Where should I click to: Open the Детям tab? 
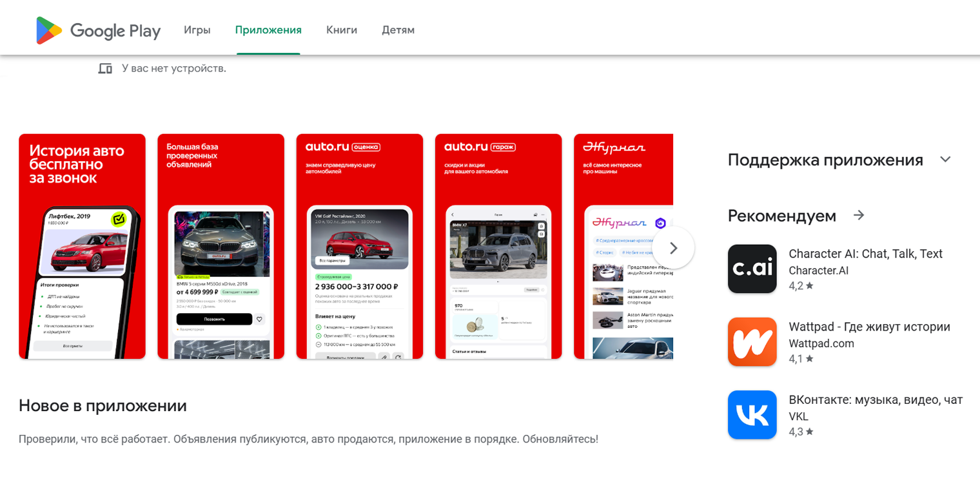pyautogui.click(x=398, y=30)
